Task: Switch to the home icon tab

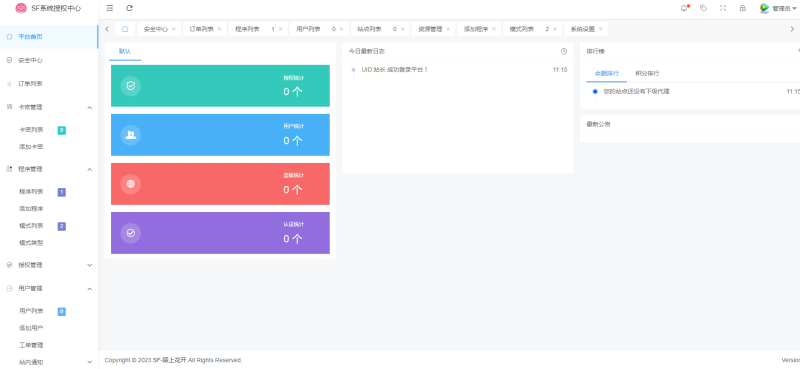Action: click(x=125, y=29)
